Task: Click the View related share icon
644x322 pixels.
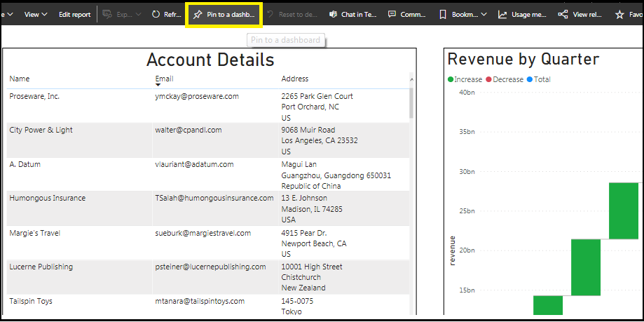Action: 563,15
